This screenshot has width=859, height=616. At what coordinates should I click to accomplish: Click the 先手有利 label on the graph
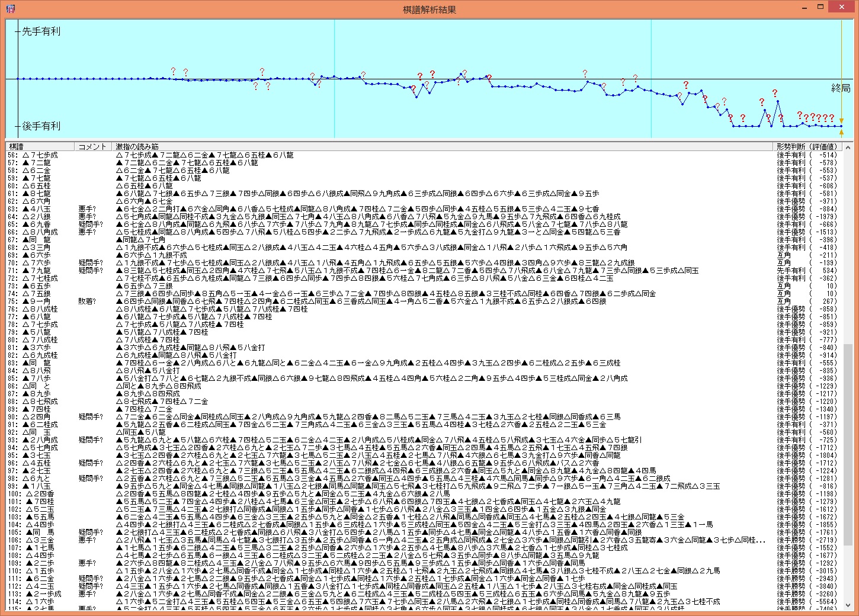pyautogui.click(x=41, y=31)
